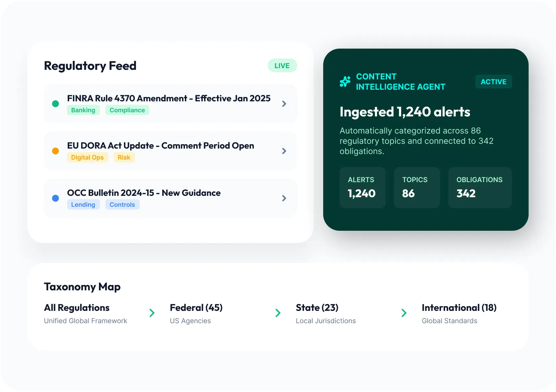Click the 'Ingested 1,240 alerts' heading
556x392 pixels.
click(x=405, y=112)
